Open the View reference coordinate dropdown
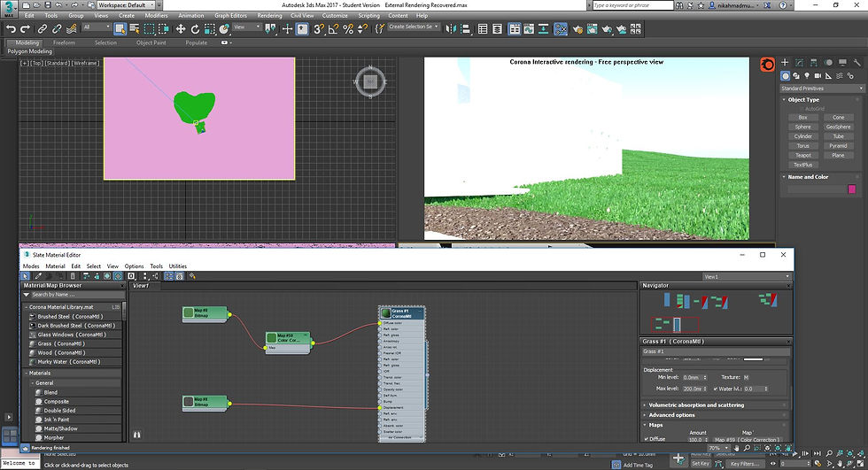The height and width of the screenshot is (470, 868). [x=246, y=27]
